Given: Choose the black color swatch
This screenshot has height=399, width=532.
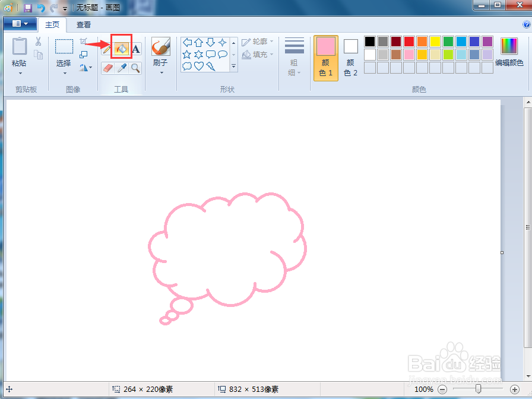Looking at the screenshot, I should 370,42.
